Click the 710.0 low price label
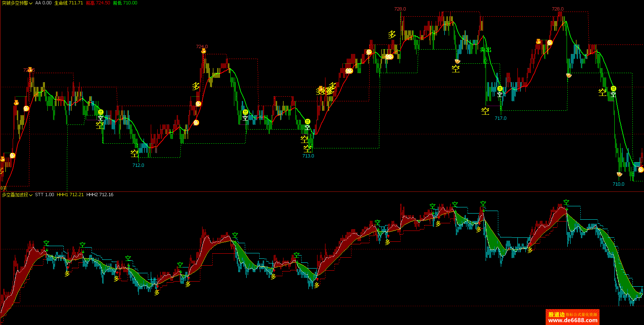 click(x=618, y=184)
